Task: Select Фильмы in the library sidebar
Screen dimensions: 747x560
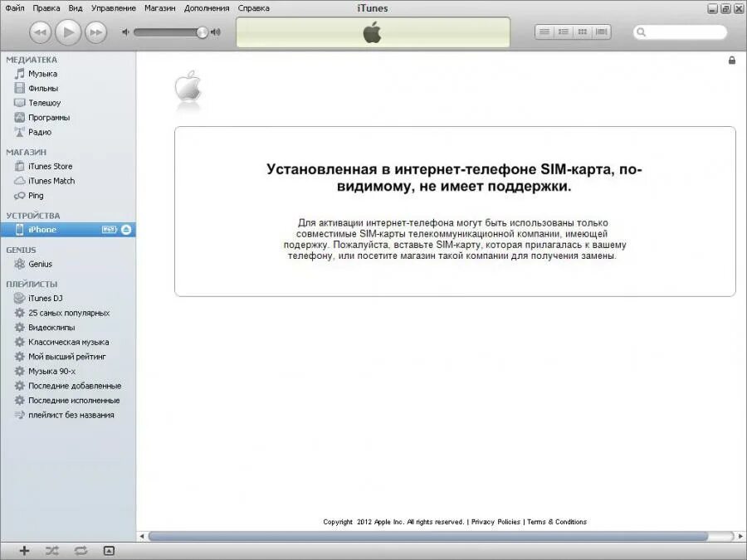Action: pyautogui.click(x=68, y=89)
